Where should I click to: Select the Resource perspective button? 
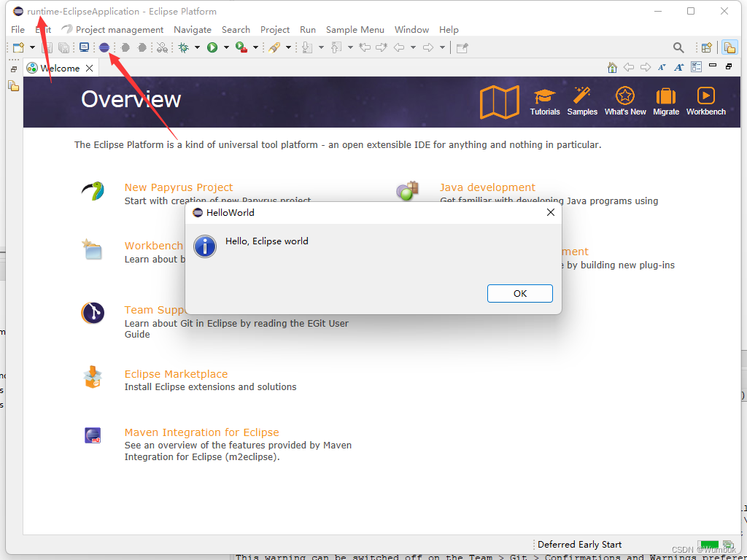[x=729, y=47]
